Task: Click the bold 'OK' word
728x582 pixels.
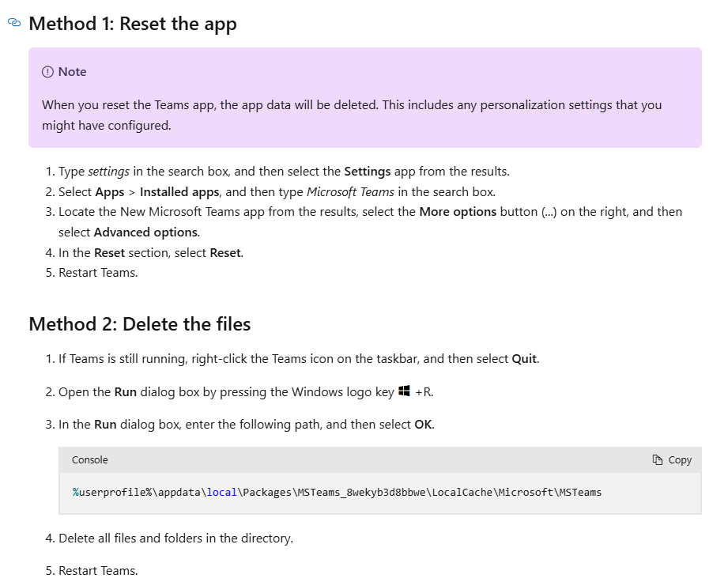Action: pyautogui.click(x=423, y=425)
